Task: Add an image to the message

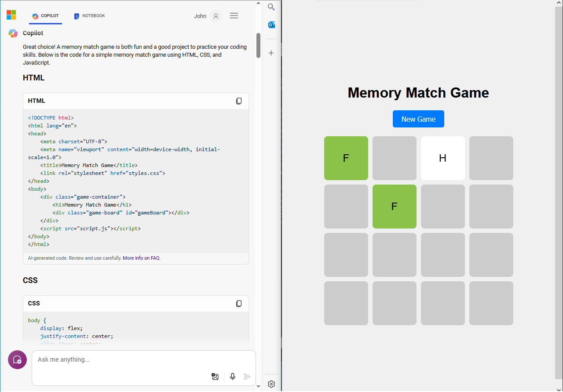Action: 215,377
